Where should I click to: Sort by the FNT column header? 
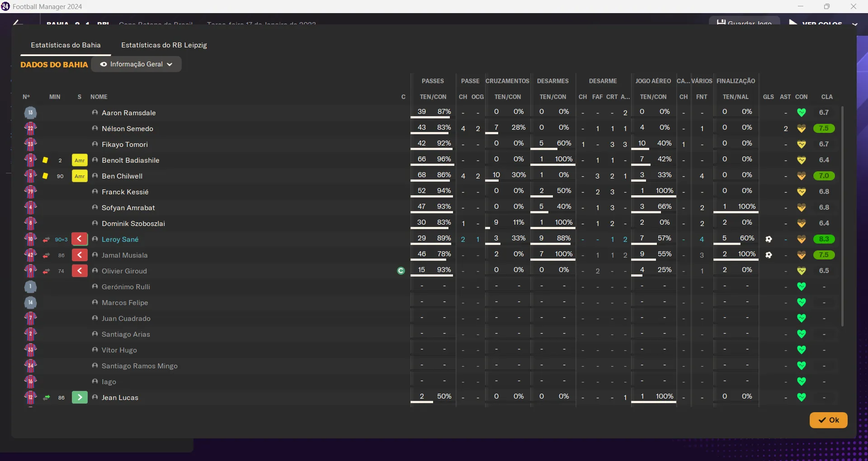[702, 97]
